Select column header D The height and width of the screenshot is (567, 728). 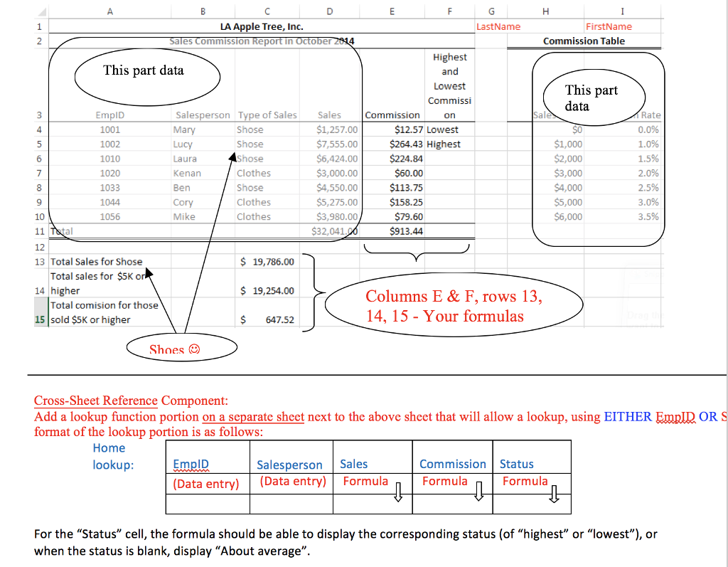329,11
